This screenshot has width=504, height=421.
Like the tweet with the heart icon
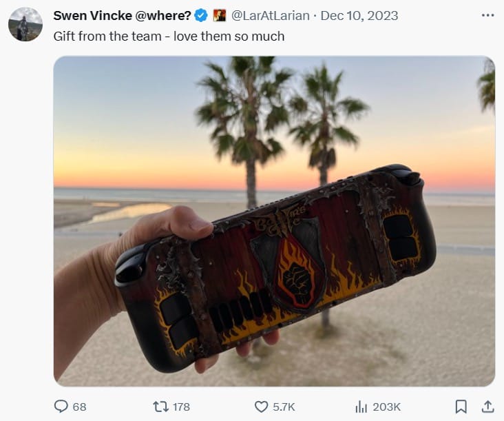(x=261, y=407)
